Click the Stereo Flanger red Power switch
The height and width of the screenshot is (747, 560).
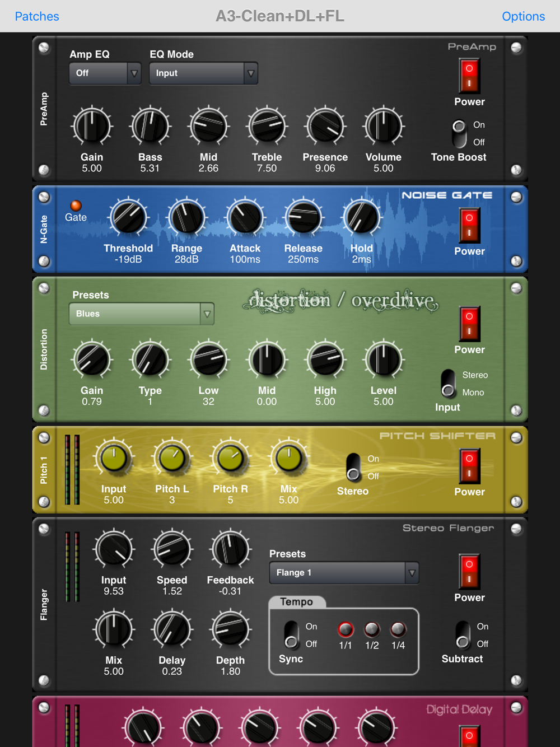click(x=469, y=572)
